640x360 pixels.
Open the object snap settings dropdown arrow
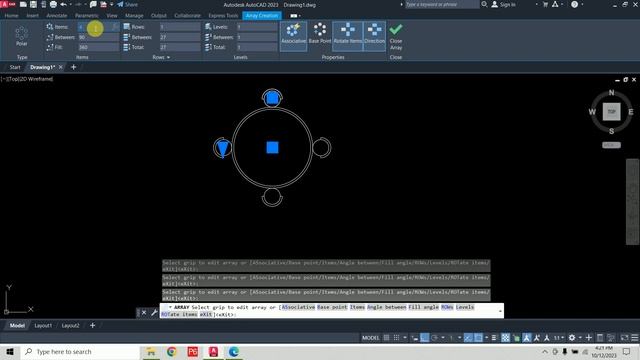(487, 338)
